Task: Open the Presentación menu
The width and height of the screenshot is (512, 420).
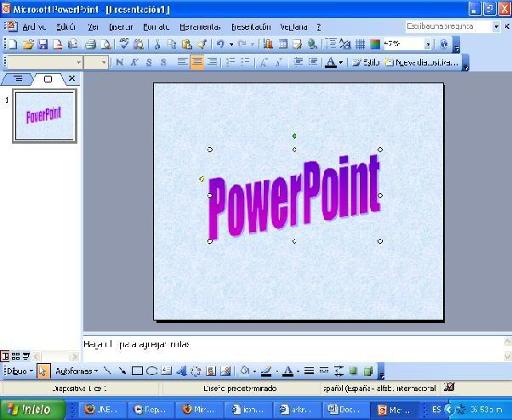Action: 251,26
